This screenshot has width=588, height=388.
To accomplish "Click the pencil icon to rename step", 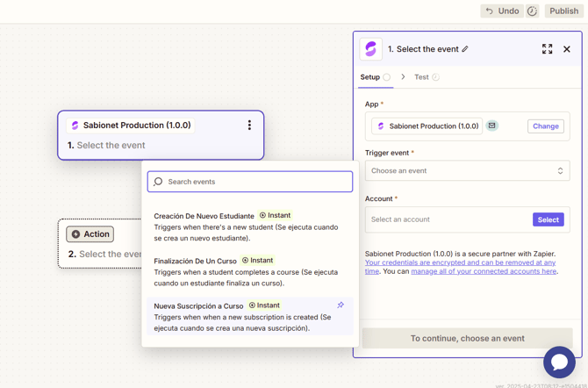I will [x=465, y=49].
